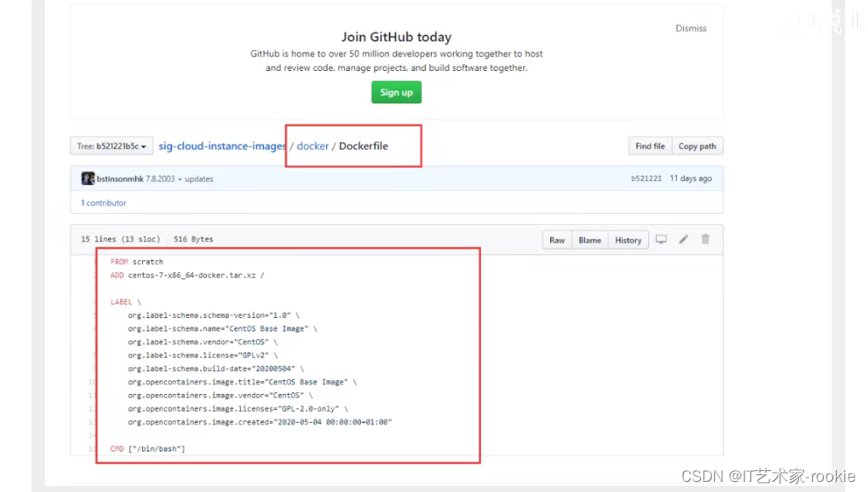Click the 'Join GitHub today' heading
The height and width of the screenshot is (492, 868).
coord(396,37)
